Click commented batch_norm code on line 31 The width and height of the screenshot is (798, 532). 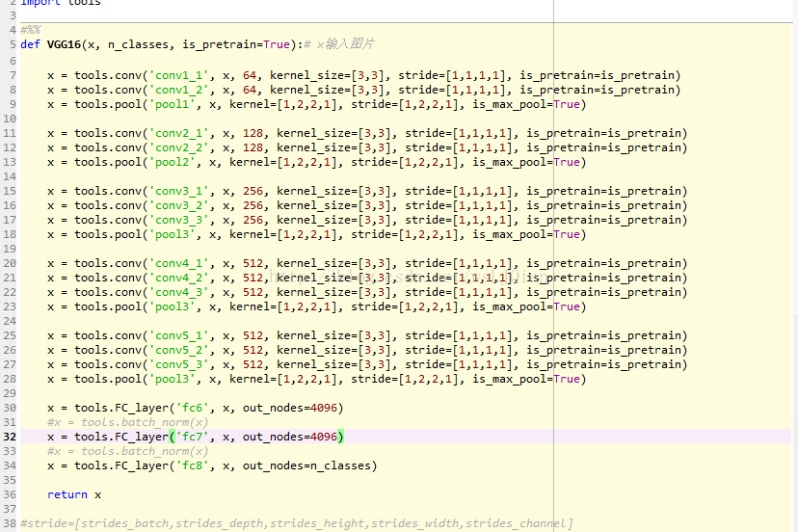[x=128, y=422]
